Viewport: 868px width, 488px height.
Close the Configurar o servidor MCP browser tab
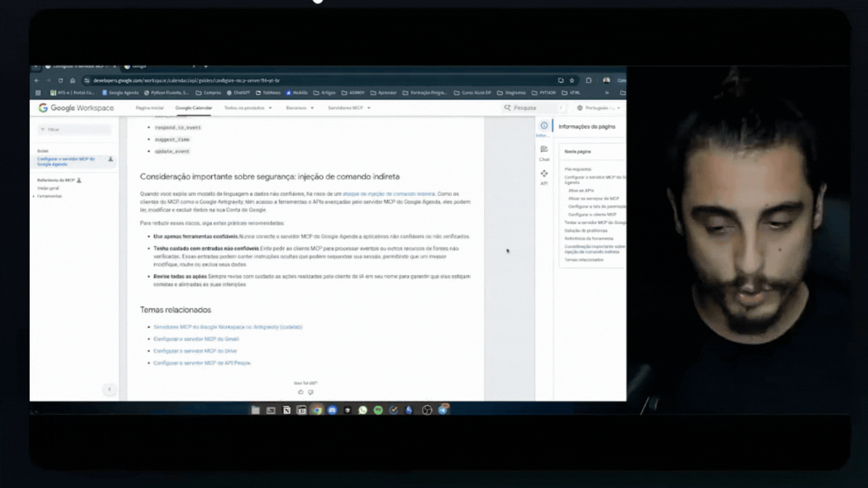tap(114, 66)
